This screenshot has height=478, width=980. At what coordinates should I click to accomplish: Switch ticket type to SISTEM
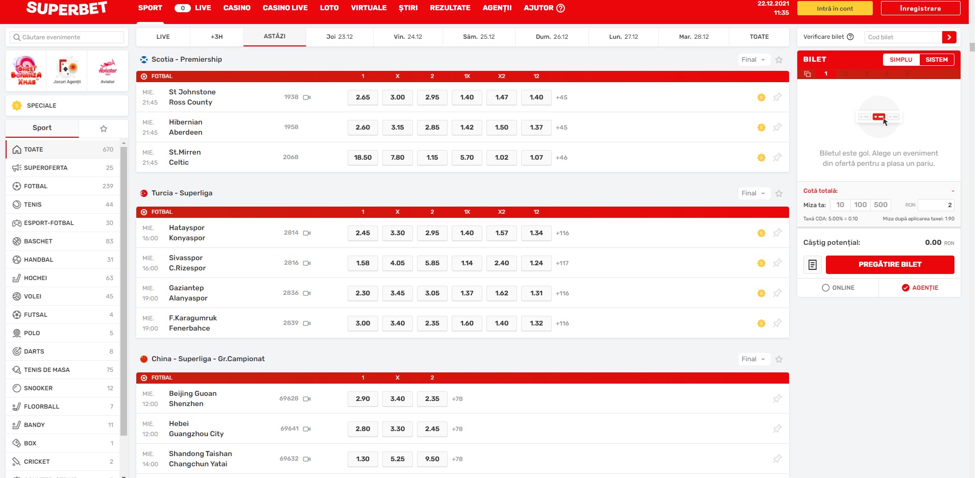(x=937, y=60)
